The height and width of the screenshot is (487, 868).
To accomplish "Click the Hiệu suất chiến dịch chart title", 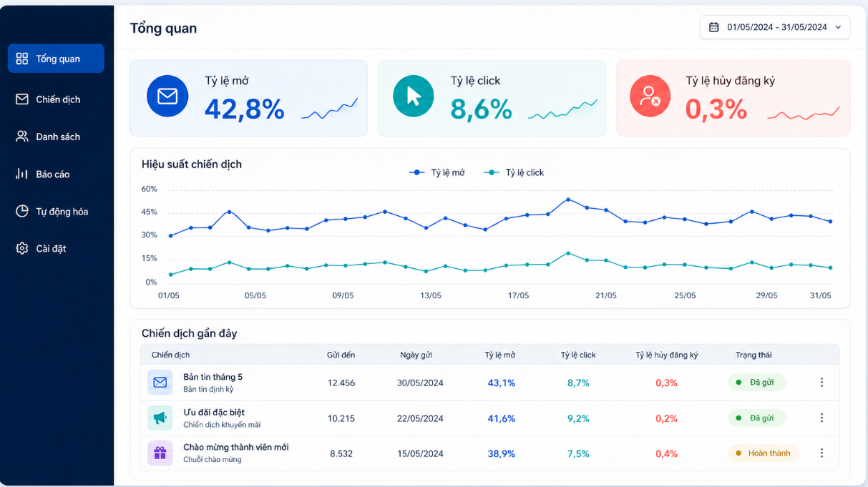I will click(192, 164).
